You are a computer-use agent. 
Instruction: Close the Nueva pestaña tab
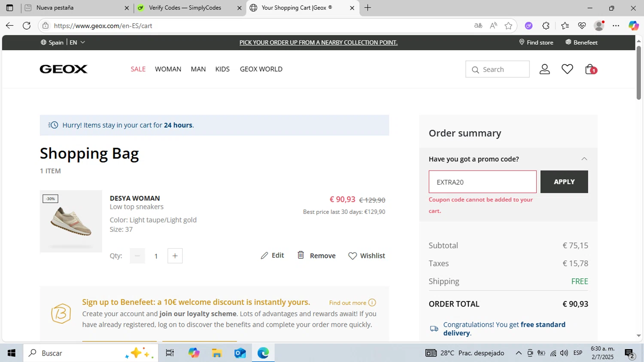click(127, 8)
